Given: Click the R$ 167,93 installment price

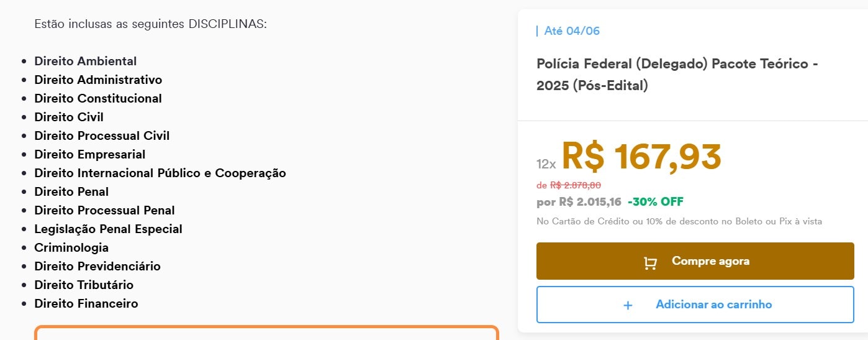Looking at the screenshot, I should (641, 157).
